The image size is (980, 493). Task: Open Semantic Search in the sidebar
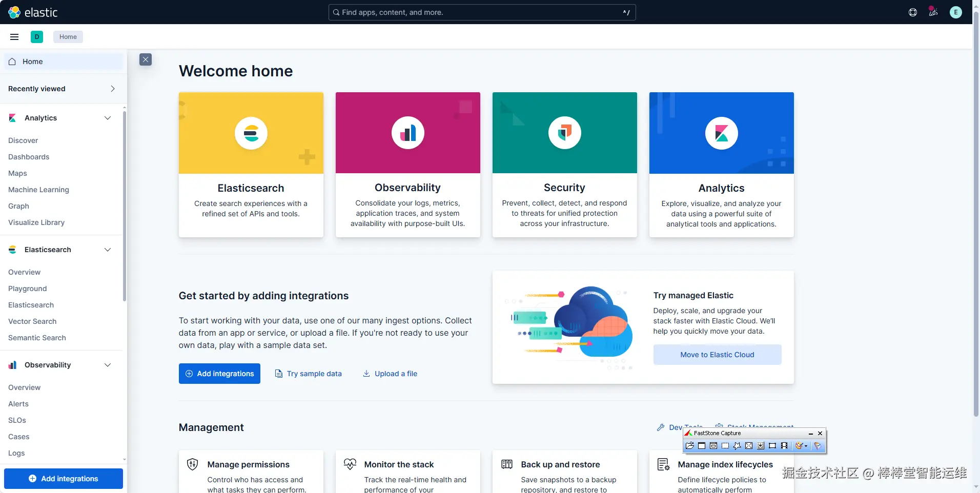[37, 338]
